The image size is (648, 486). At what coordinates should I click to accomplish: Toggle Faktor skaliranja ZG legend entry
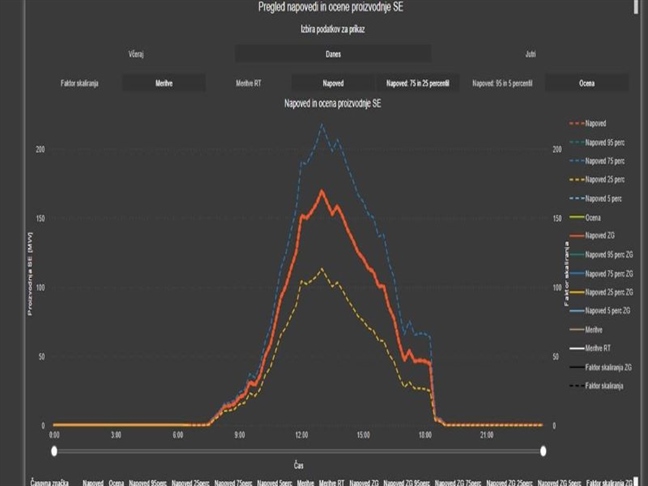[x=601, y=367]
